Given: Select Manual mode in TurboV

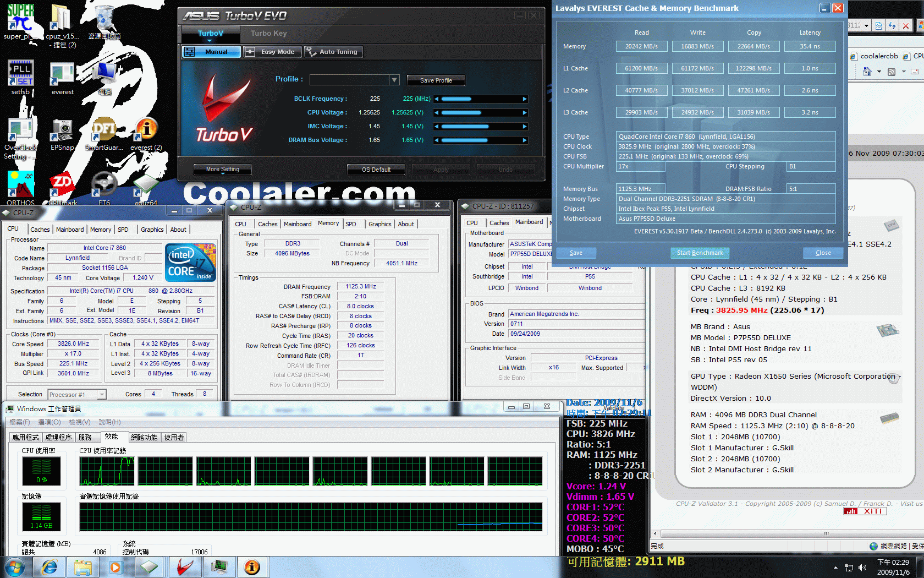Looking at the screenshot, I should pyautogui.click(x=211, y=52).
